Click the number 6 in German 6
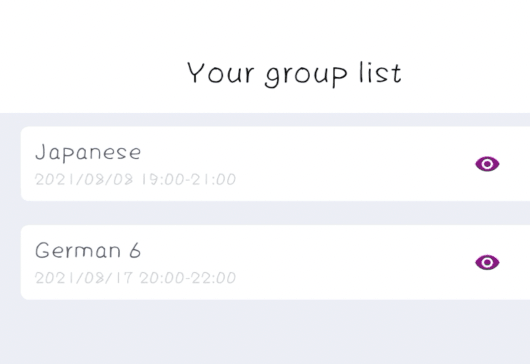Screen dimensions: 530x364 (x=135, y=250)
